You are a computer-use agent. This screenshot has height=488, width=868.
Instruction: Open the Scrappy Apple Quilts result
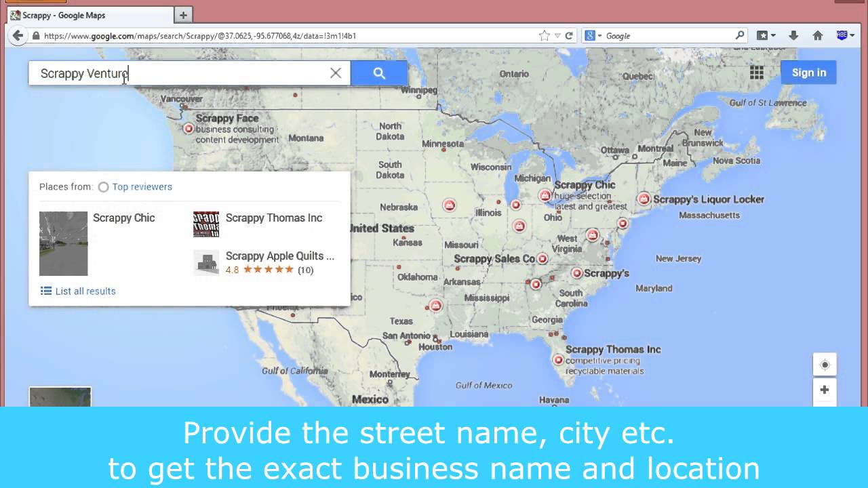280,256
